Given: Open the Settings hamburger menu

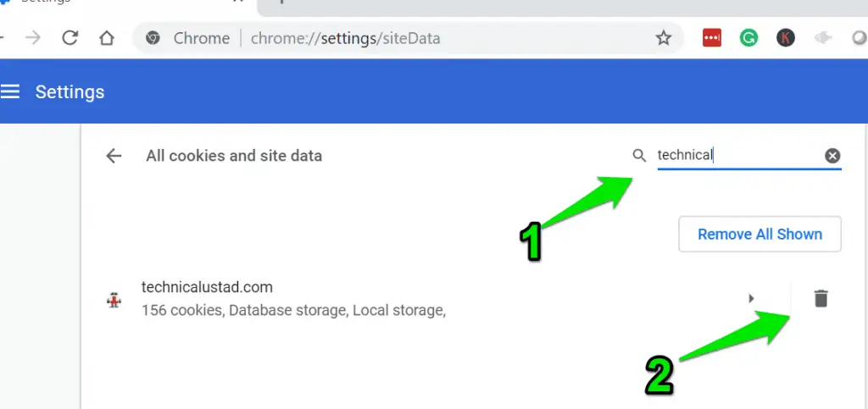Looking at the screenshot, I should 10,91.
